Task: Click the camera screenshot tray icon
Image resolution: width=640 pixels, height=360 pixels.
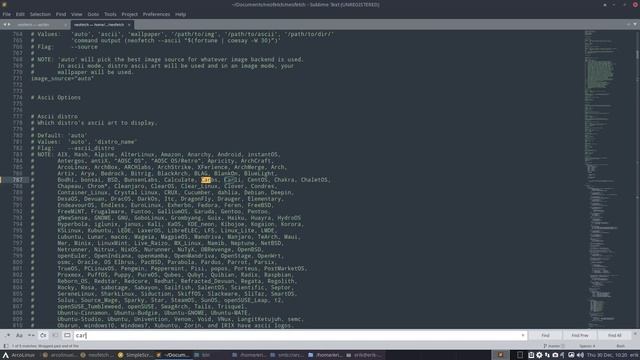Action: point(555,355)
